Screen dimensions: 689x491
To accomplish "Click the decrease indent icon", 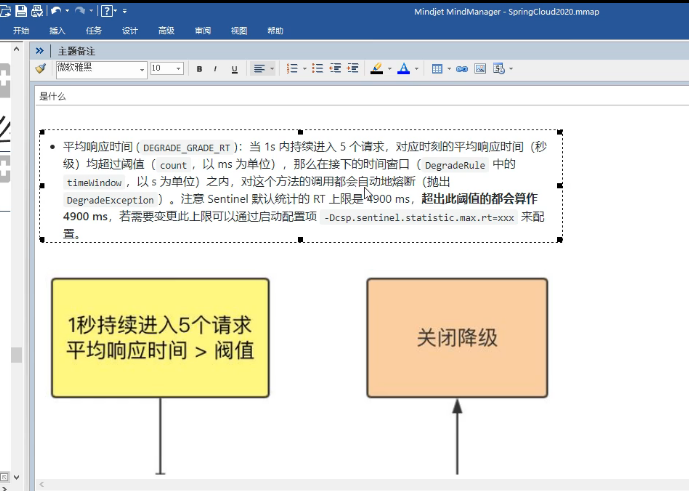I will [335, 68].
